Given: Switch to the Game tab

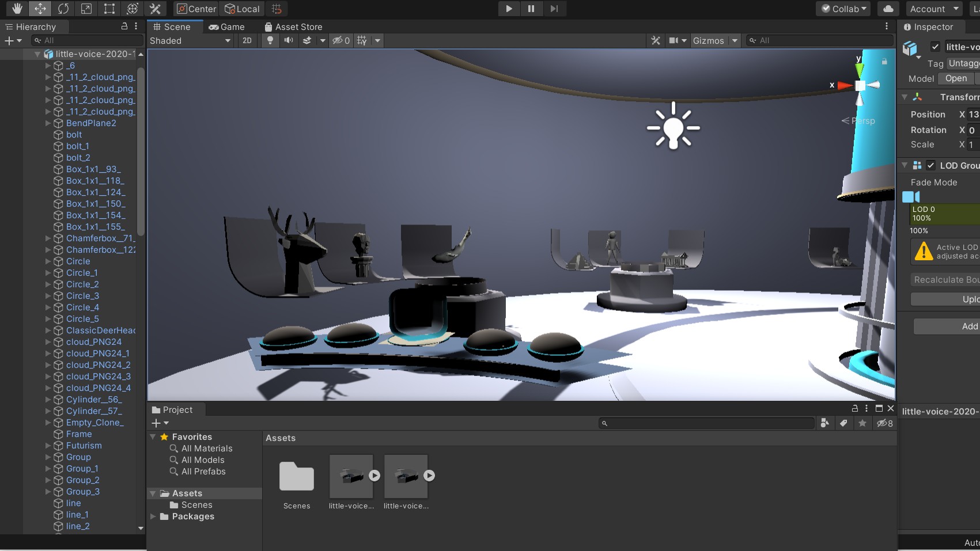Looking at the screenshot, I should click(x=226, y=27).
